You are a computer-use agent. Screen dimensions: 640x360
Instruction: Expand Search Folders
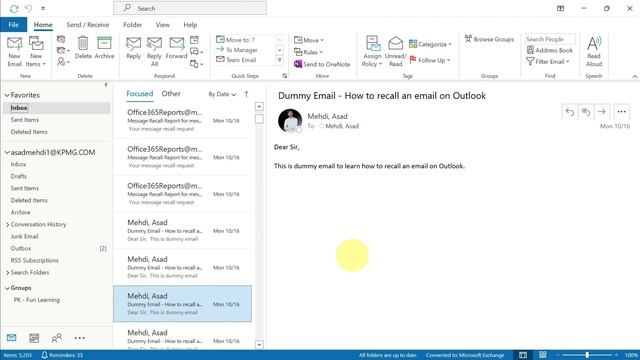pos(7,273)
